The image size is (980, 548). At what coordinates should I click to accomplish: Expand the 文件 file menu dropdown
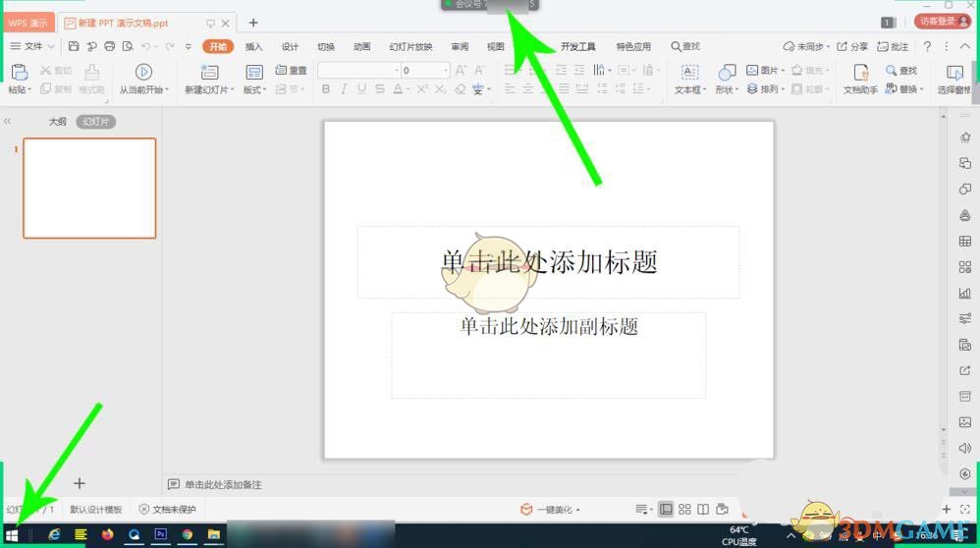32,46
